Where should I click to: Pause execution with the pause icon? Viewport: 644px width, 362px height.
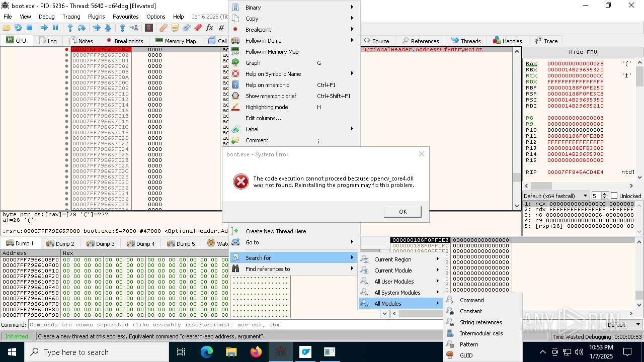pyautogui.click(x=55, y=28)
